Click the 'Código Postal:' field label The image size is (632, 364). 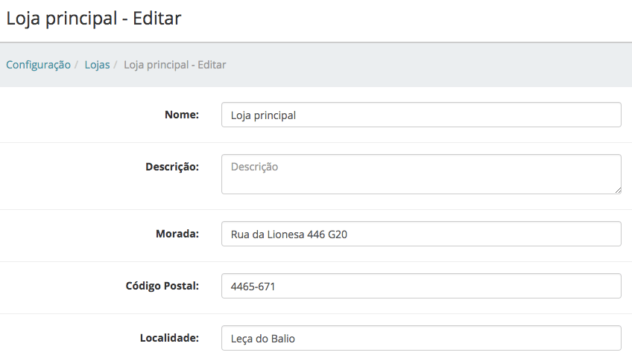tap(161, 286)
